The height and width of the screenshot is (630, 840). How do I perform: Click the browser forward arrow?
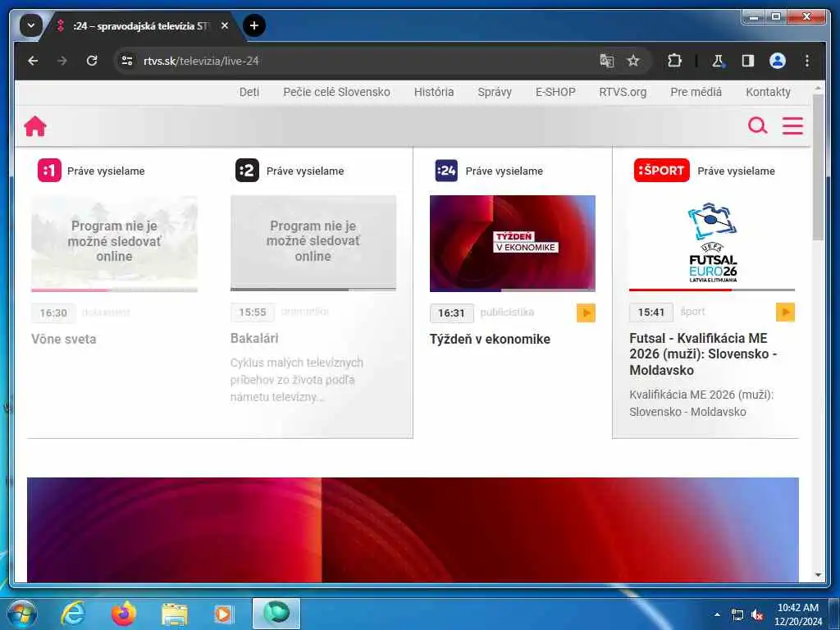coord(62,61)
